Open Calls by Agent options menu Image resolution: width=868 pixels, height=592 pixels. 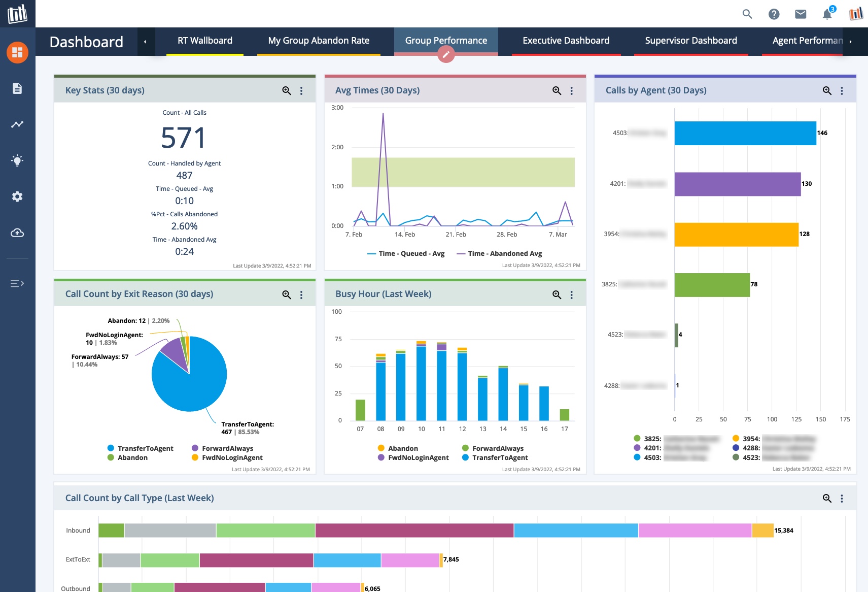coord(842,90)
